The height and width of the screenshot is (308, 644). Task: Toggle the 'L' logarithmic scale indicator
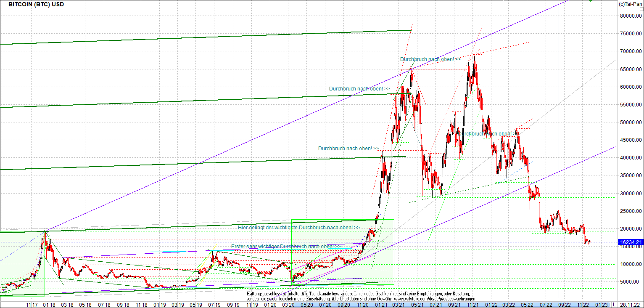pos(614,305)
